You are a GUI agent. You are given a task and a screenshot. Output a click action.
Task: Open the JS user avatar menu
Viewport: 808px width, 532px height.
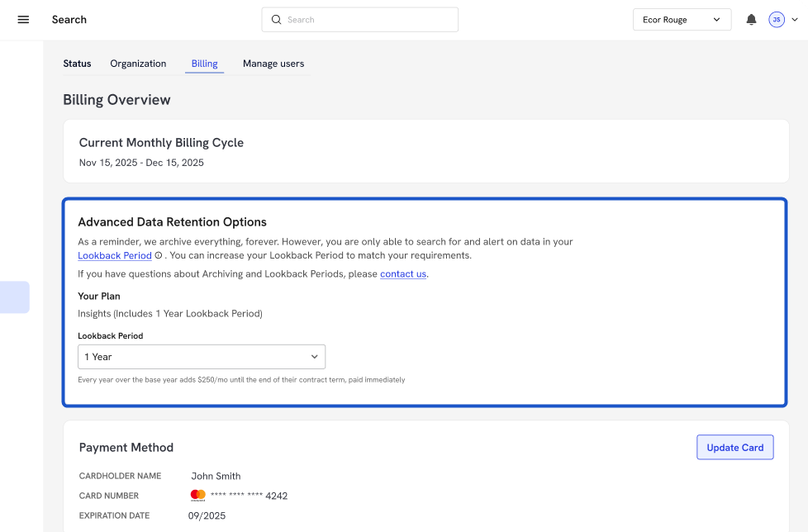(777, 20)
